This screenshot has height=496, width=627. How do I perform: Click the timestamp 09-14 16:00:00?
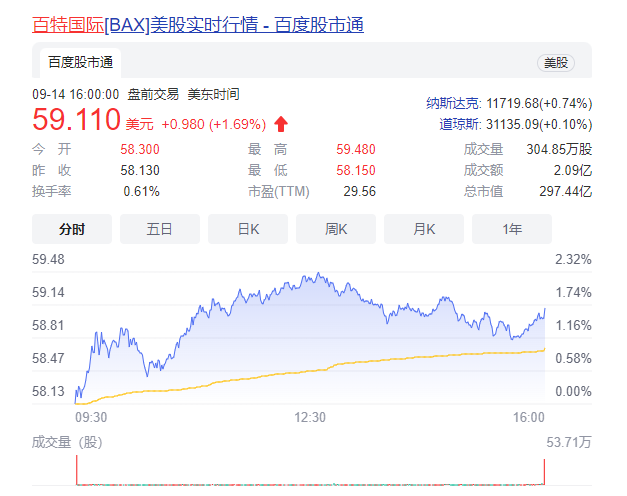76,94
